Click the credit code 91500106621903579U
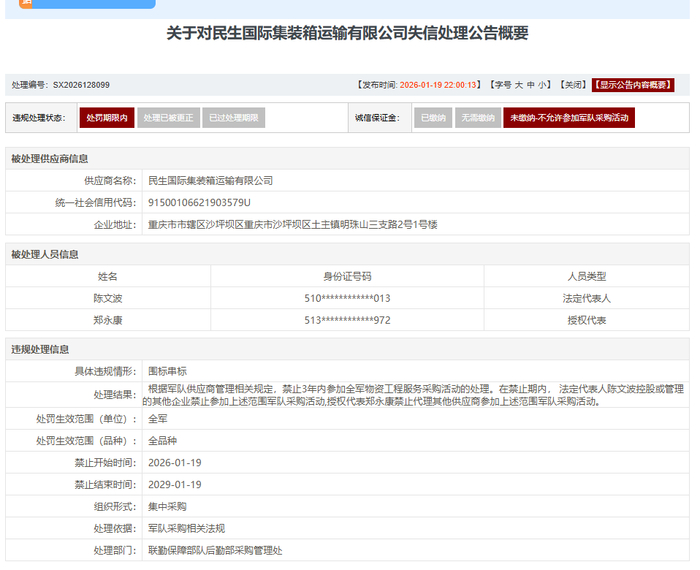 199,203
